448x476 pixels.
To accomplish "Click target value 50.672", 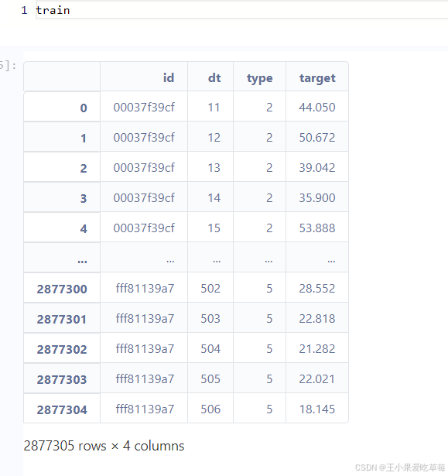I will coord(317,138).
